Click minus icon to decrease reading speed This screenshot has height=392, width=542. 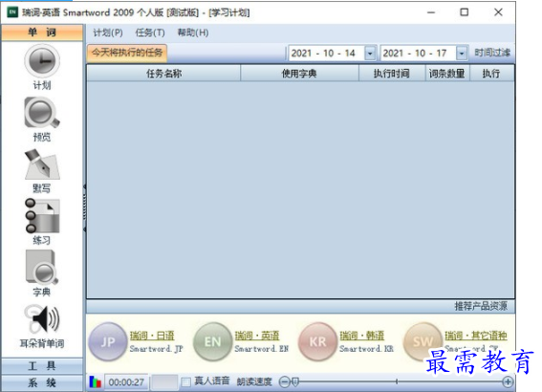pos(284,382)
